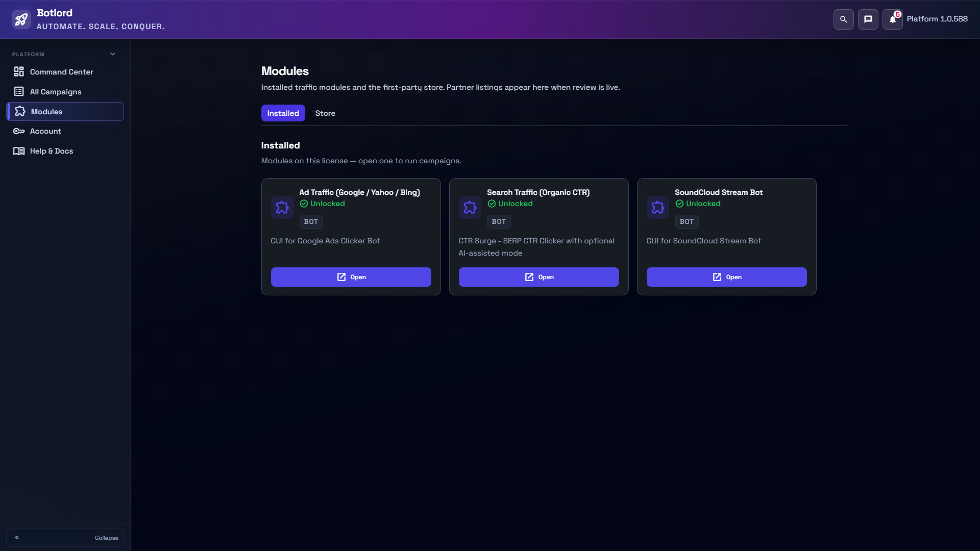Image resolution: width=980 pixels, height=551 pixels.
Task: Open Account settings page
Action: [x=65, y=131]
